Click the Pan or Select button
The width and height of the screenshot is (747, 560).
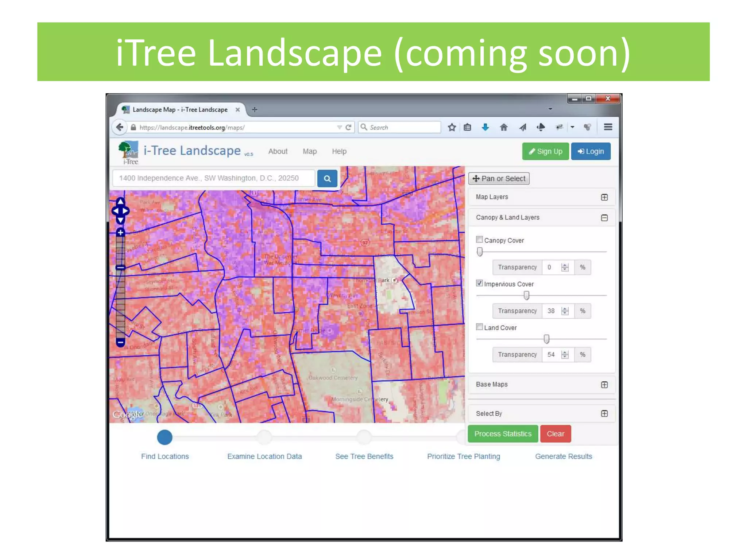click(x=499, y=179)
